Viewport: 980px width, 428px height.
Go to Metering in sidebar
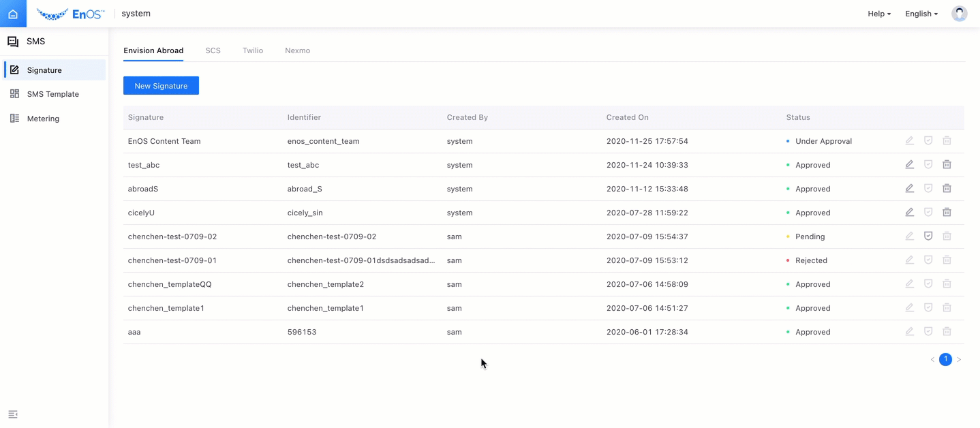43,119
